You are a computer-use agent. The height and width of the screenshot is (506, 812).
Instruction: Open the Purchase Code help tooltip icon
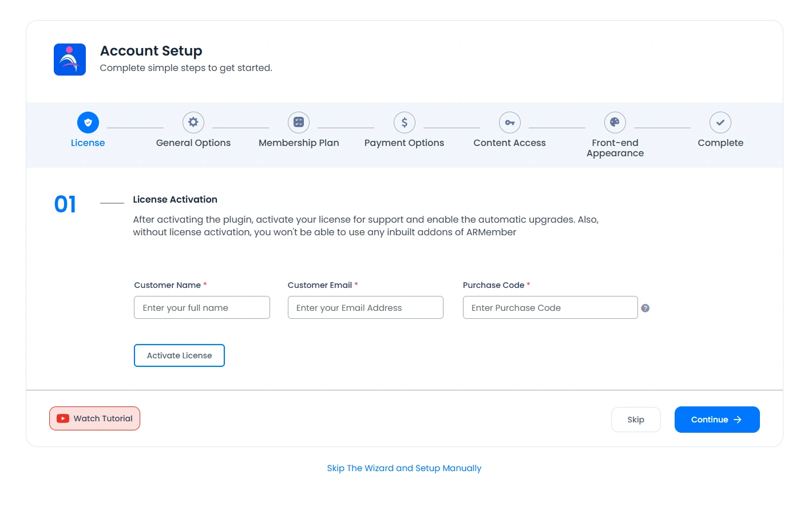pos(645,308)
